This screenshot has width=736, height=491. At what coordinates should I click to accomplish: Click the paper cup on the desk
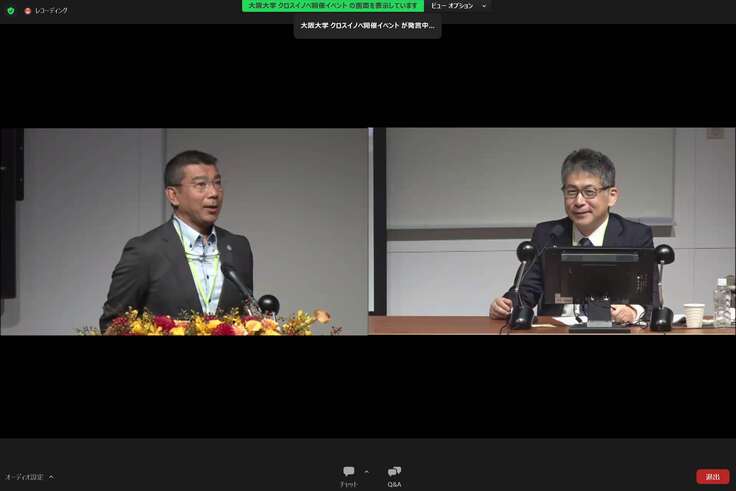coord(694,315)
